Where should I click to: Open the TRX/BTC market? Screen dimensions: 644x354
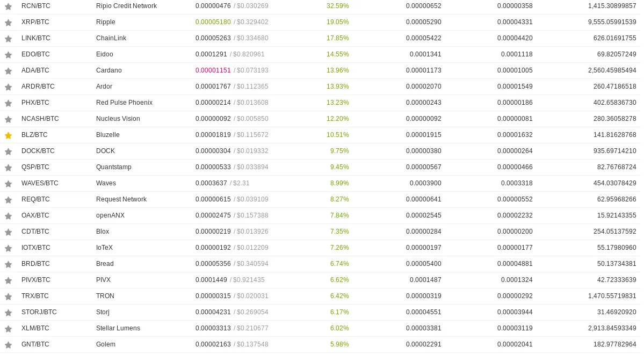[x=35, y=295]
